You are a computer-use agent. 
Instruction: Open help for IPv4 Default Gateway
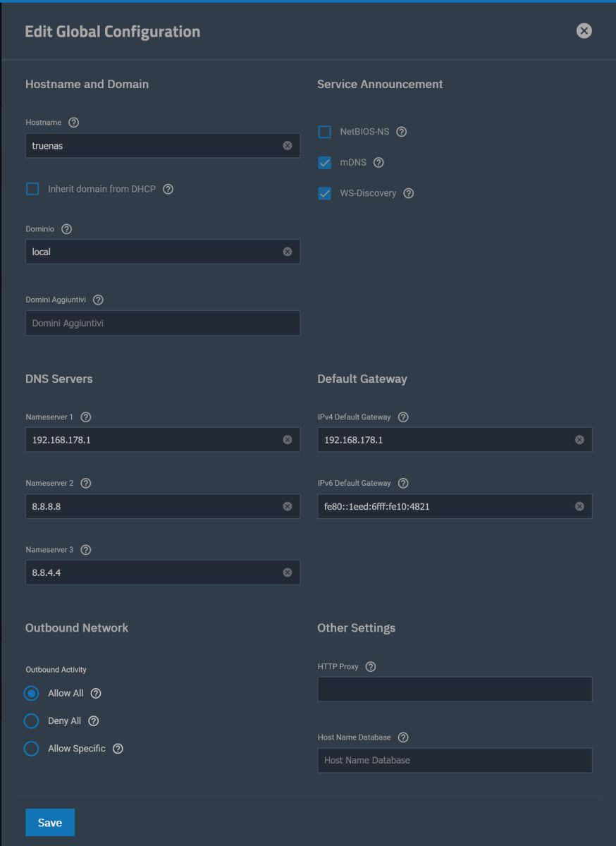402,417
